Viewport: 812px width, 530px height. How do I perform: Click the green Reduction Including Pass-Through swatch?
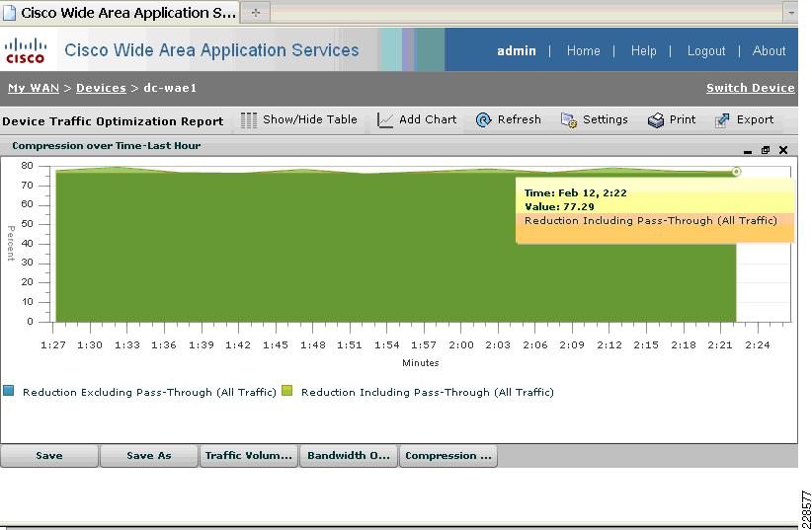pos(286,391)
